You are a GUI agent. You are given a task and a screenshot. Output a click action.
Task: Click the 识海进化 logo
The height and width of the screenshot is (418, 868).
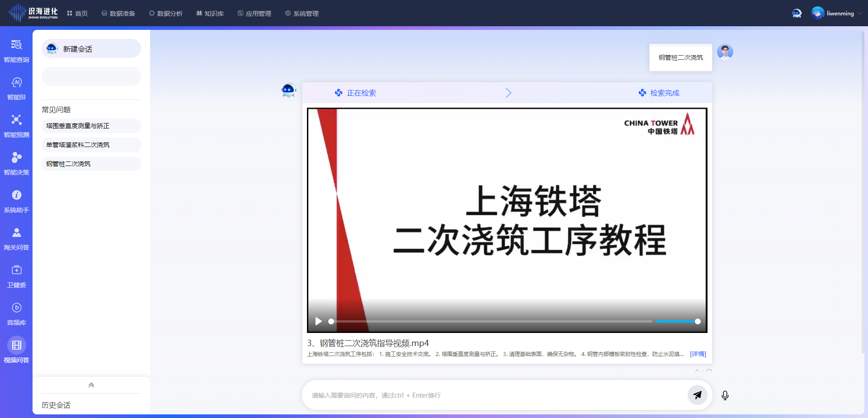(33, 13)
